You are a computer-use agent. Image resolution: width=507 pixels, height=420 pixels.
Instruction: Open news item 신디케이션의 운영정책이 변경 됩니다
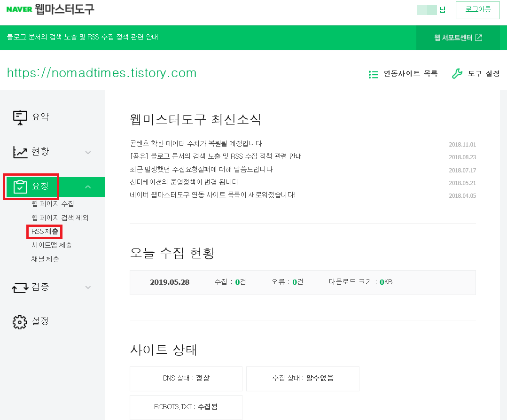(184, 182)
